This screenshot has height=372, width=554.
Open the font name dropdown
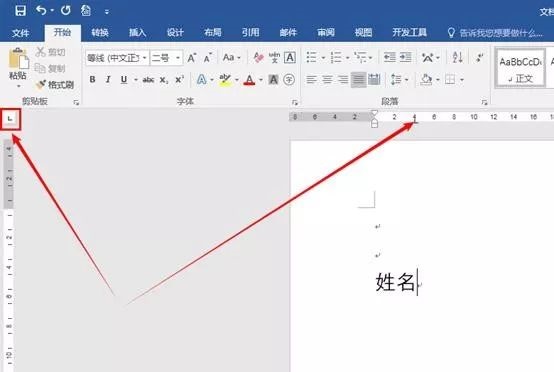pyautogui.click(x=145, y=58)
